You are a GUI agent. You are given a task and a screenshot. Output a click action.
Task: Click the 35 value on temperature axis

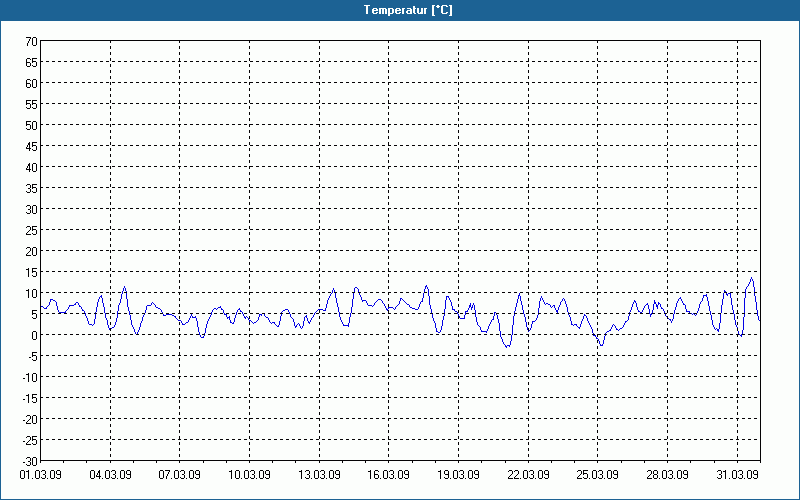[32, 188]
